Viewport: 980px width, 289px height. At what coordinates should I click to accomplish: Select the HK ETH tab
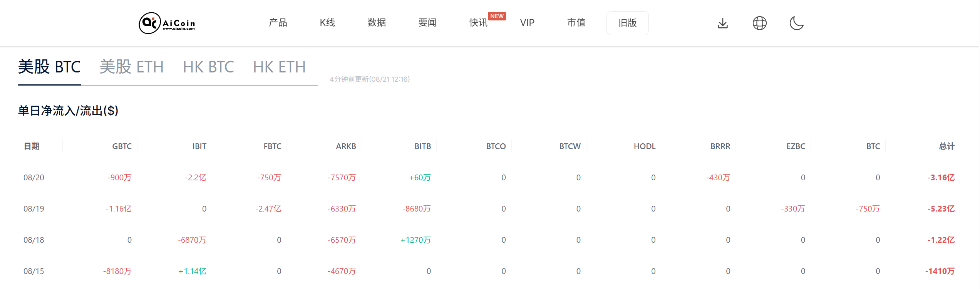(x=279, y=67)
